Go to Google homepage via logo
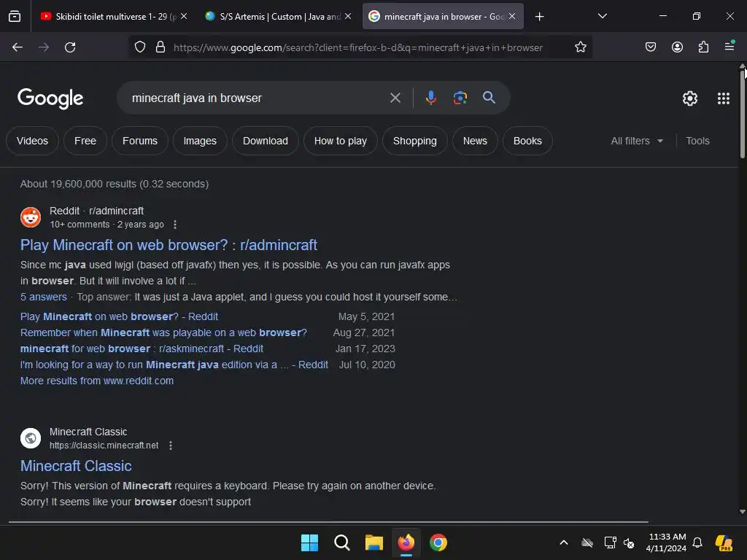This screenshot has width=747, height=560. (x=50, y=98)
